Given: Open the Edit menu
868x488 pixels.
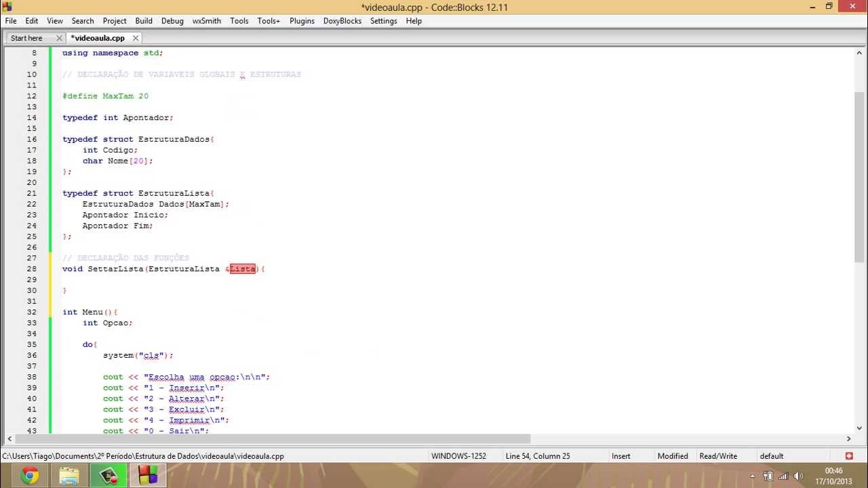Looking at the screenshot, I should (32, 21).
